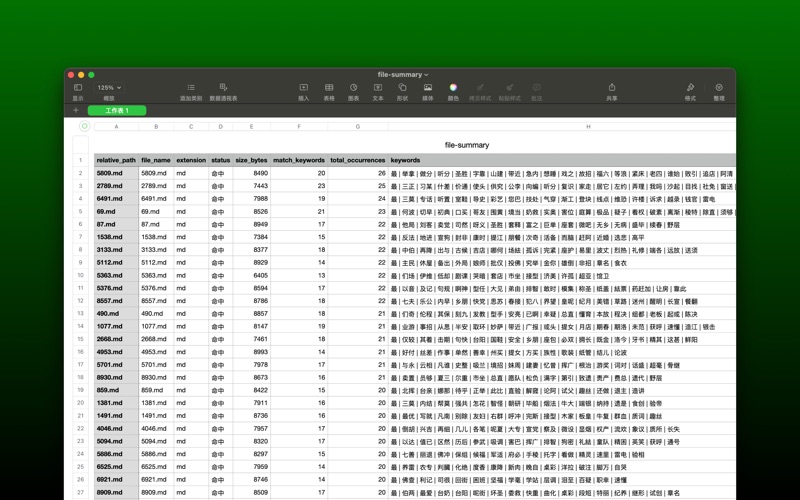Click the table select-all circle handle
The width and height of the screenshot is (800, 500).
[x=85, y=126]
